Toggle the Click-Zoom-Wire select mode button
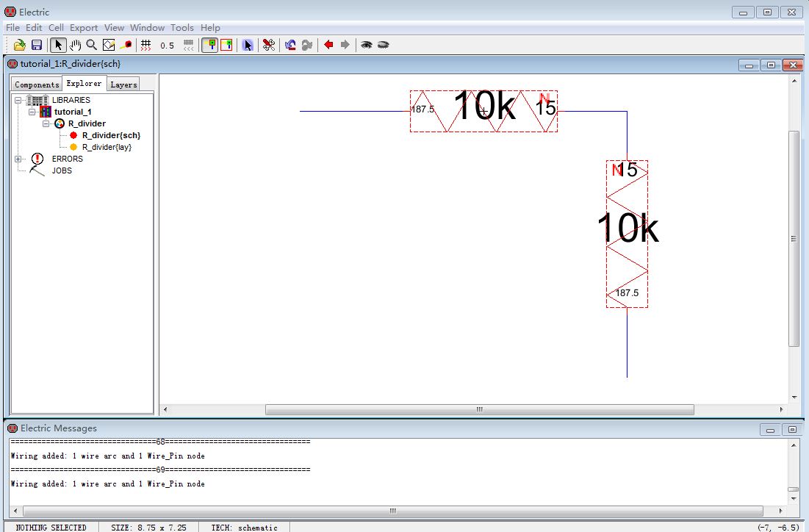 click(x=57, y=45)
